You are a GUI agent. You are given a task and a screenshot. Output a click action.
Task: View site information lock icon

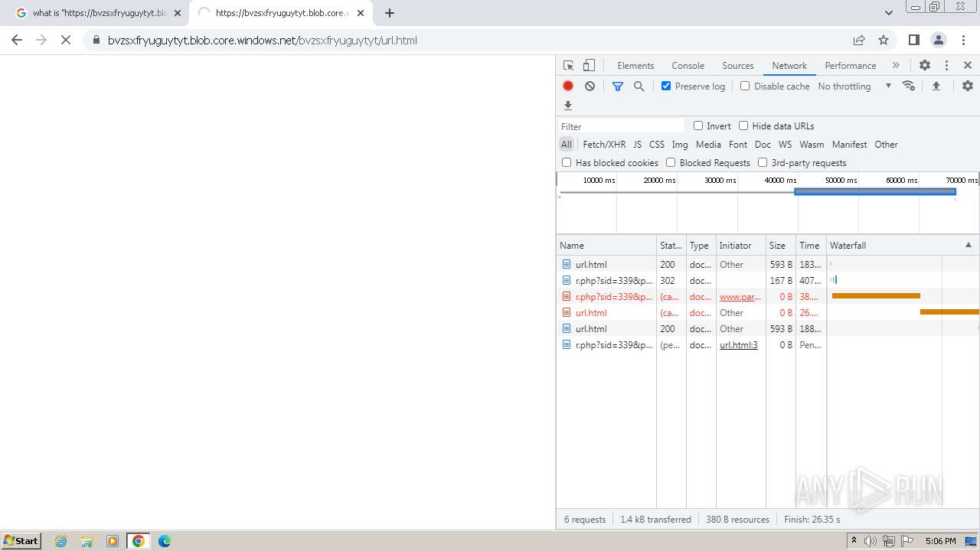(x=96, y=41)
